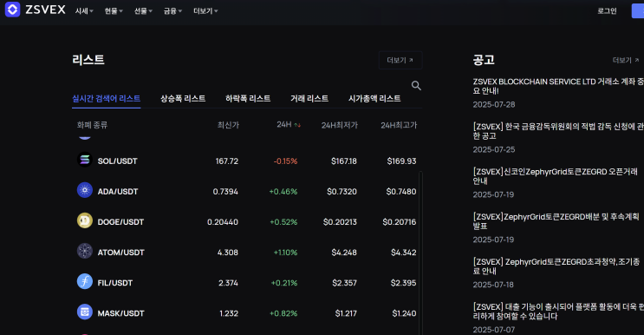Image resolution: width=644 pixels, height=335 pixels.
Task: Click the 최신가 column header
Action: click(228, 125)
